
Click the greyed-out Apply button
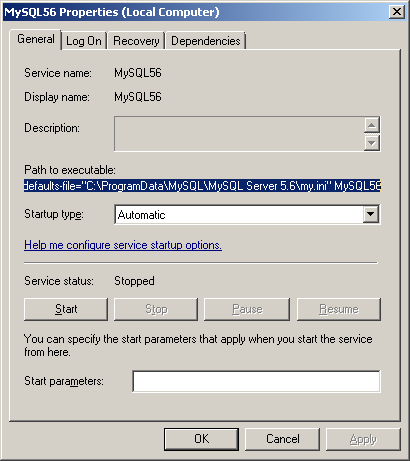(x=363, y=439)
